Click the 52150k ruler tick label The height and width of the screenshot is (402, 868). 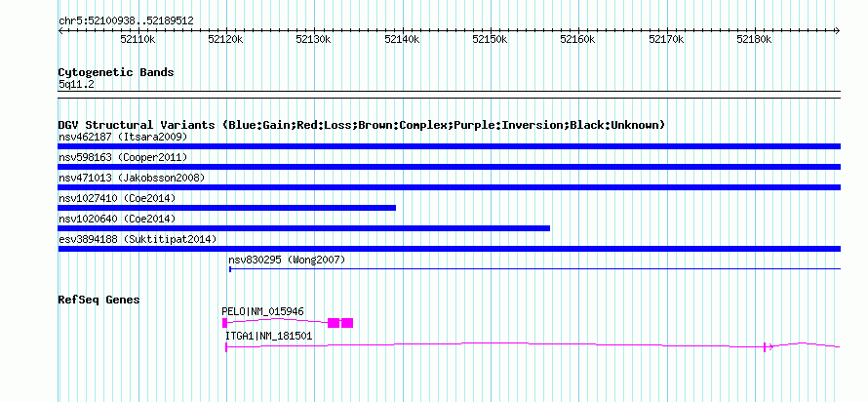[x=491, y=39]
